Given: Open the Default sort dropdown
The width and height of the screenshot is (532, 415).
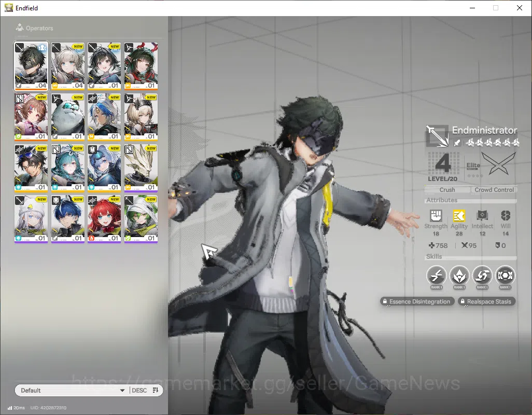Looking at the screenshot, I should (x=72, y=390).
